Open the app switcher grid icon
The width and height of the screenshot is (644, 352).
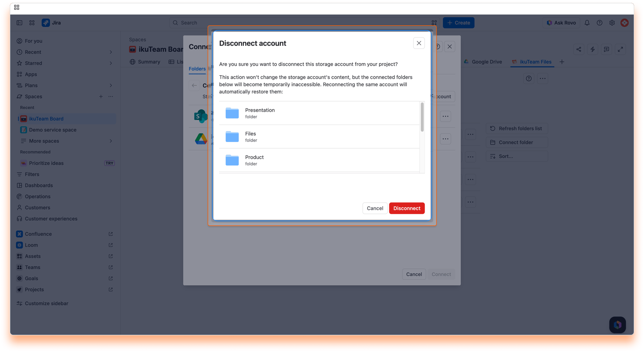coord(32,23)
